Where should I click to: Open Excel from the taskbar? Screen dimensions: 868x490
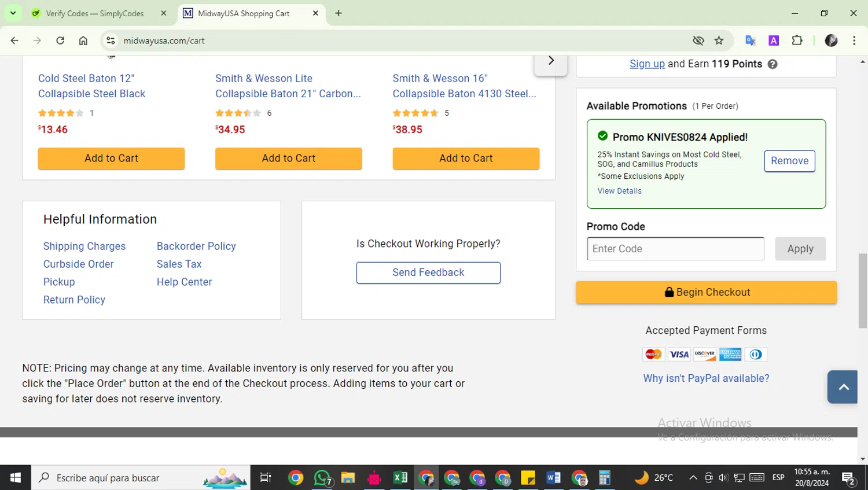pyautogui.click(x=400, y=478)
